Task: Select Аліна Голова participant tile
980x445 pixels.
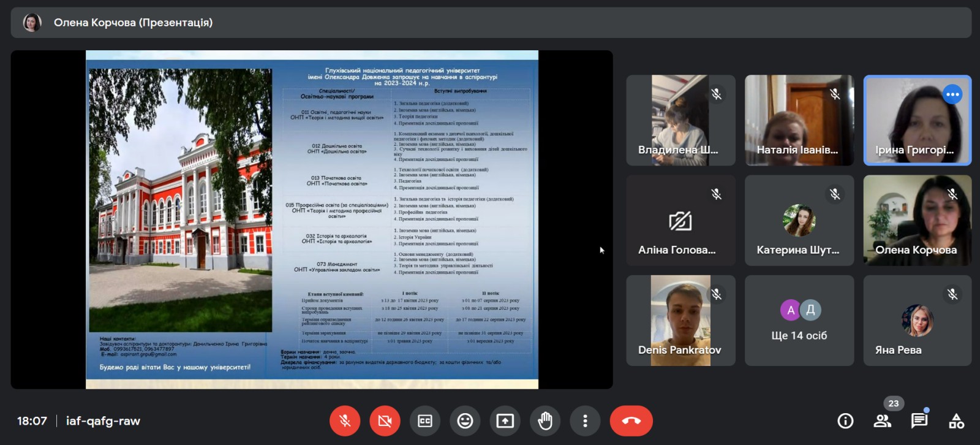Action: [x=680, y=220]
